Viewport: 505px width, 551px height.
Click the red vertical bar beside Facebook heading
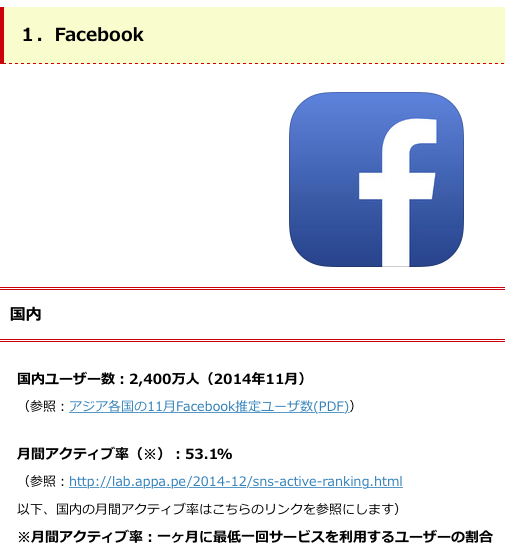tap(2, 35)
